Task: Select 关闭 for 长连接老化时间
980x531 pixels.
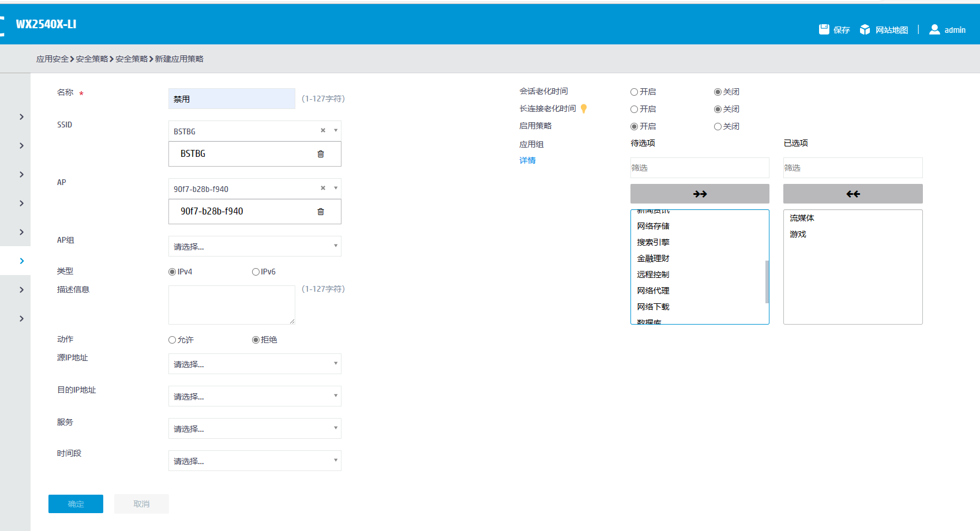Action: pyautogui.click(x=718, y=110)
